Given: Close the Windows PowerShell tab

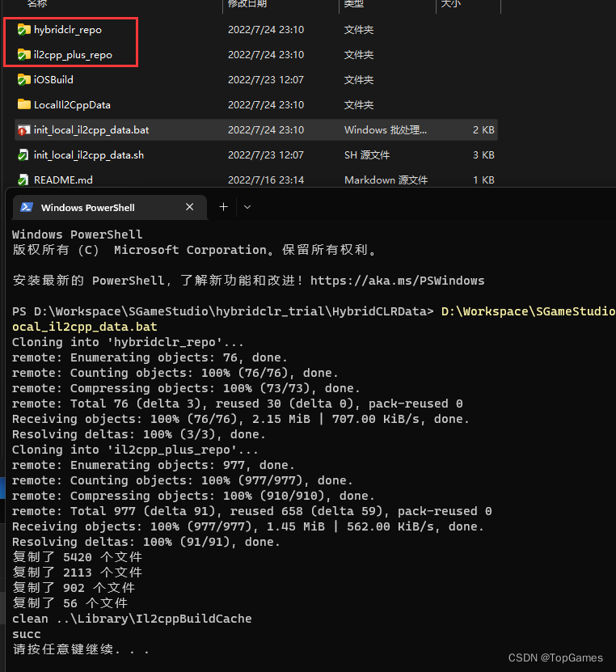Looking at the screenshot, I should pos(190,207).
